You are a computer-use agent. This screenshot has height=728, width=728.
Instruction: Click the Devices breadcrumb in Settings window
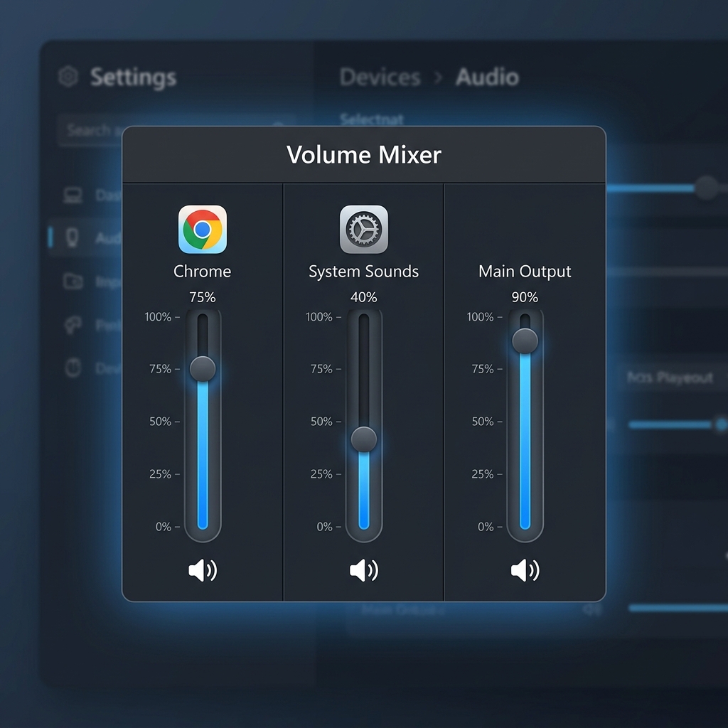tap(380, 77)
